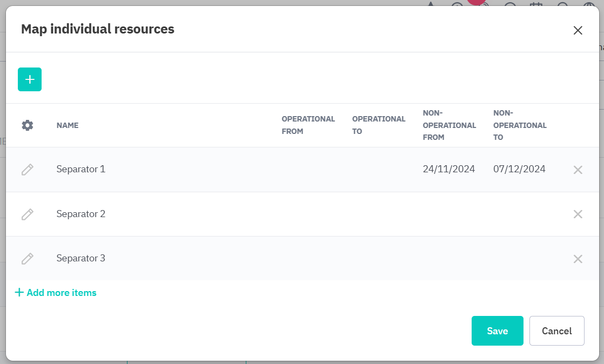Click Non-Operational To column header

point(519,125)
